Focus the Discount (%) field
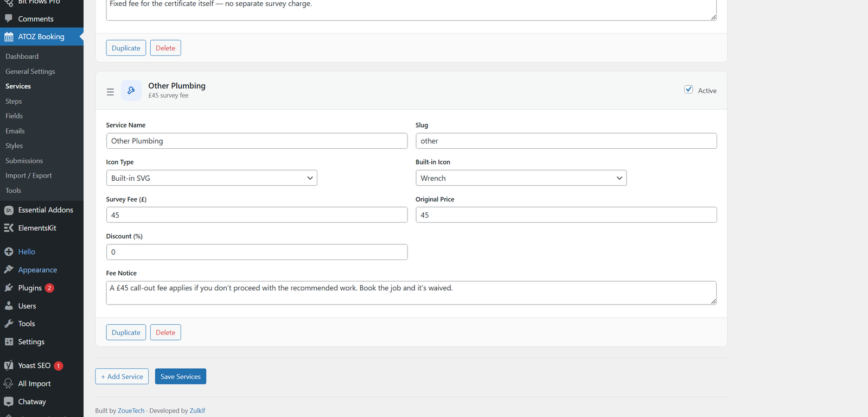868x417 pixels. [x=257, y=252]
